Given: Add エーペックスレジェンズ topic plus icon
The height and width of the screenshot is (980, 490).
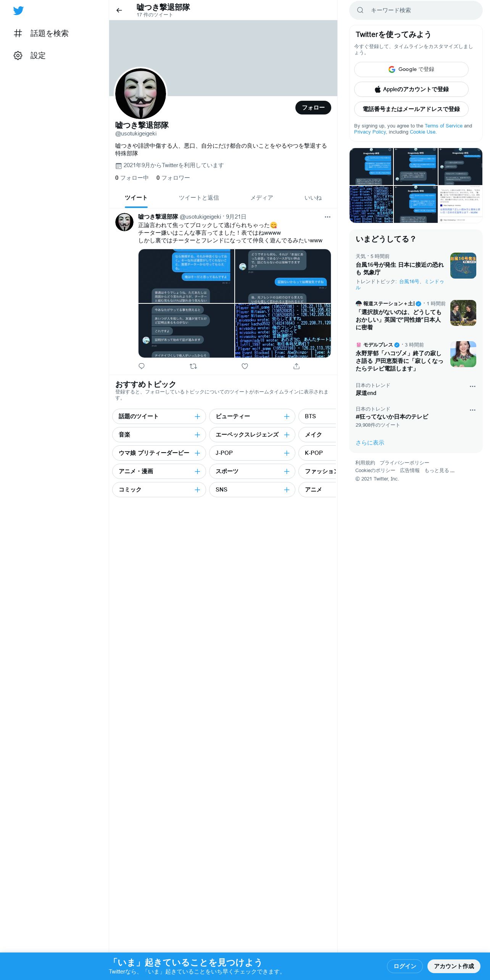Looking at the screenshot, I should (287, 435).
